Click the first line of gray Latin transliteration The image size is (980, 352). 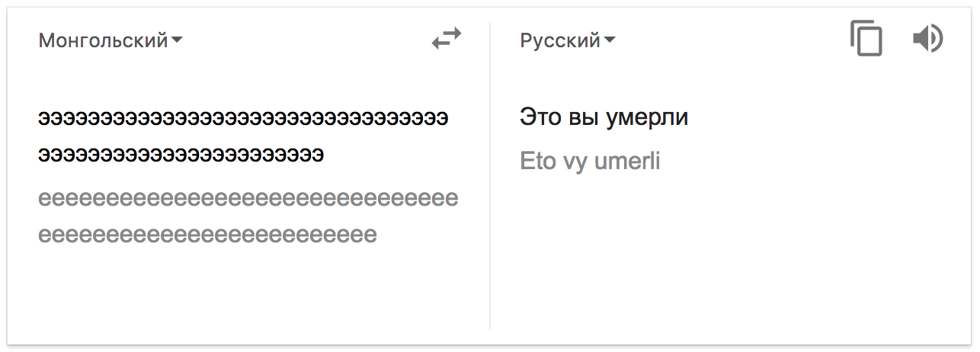pyautogui.click(x=248, y=199)
